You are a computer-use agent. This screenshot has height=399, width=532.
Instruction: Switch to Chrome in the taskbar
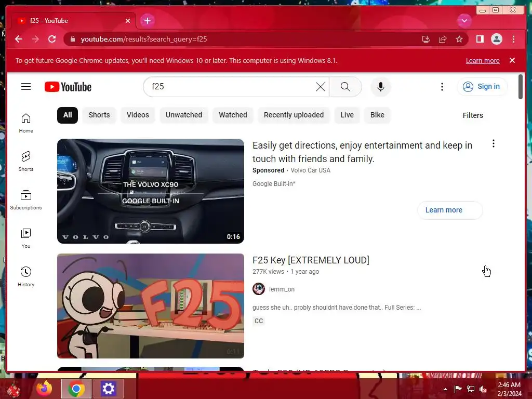(x=76, y=389)
